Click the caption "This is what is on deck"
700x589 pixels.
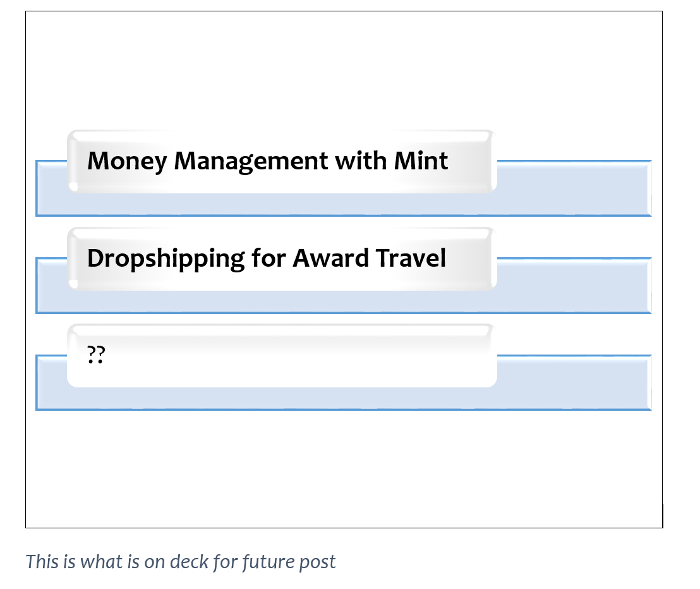(181, 561)
